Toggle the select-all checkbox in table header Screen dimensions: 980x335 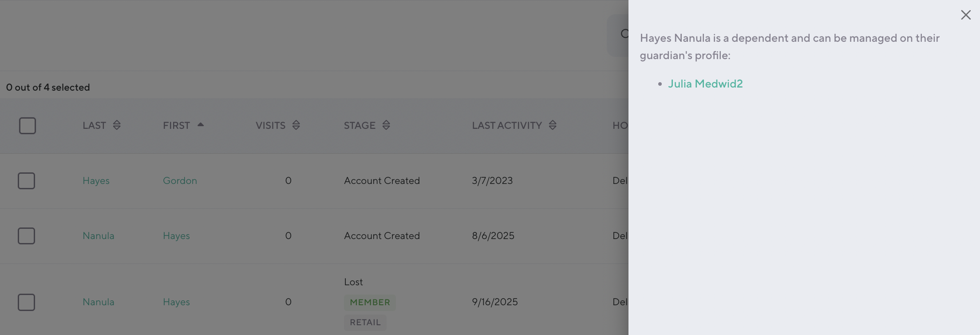click(x=28, y=126)
